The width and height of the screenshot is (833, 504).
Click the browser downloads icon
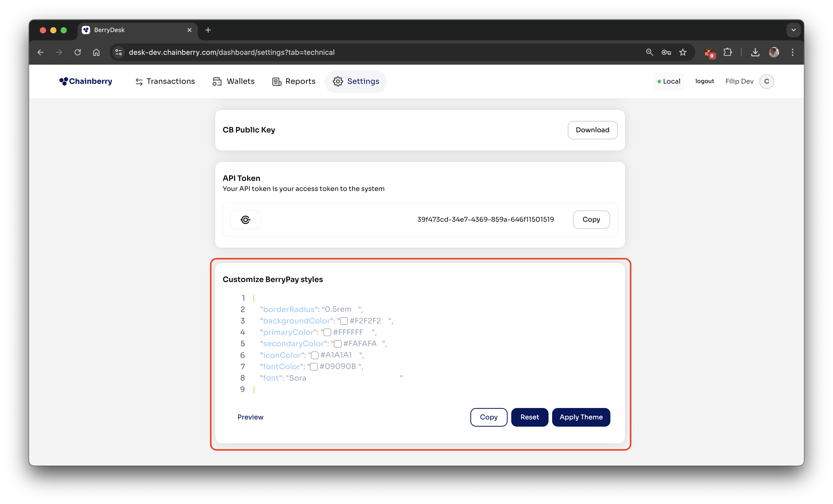(755, 52)
